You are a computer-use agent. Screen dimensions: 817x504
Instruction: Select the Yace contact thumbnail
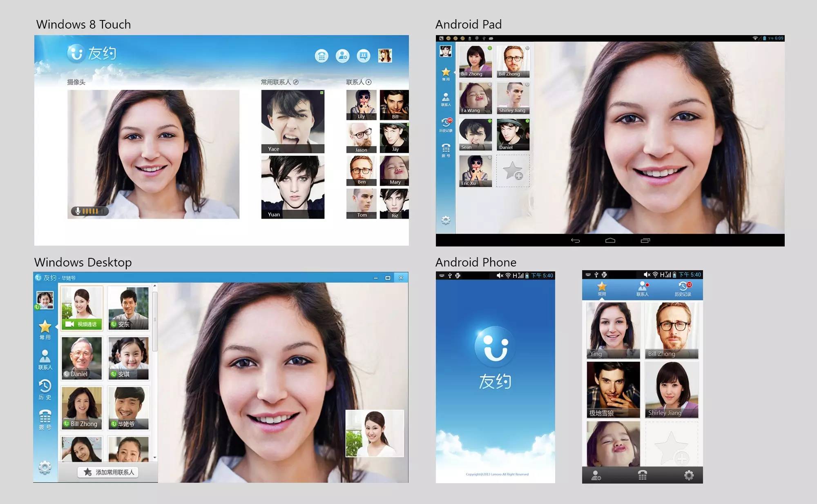(292, 121)
